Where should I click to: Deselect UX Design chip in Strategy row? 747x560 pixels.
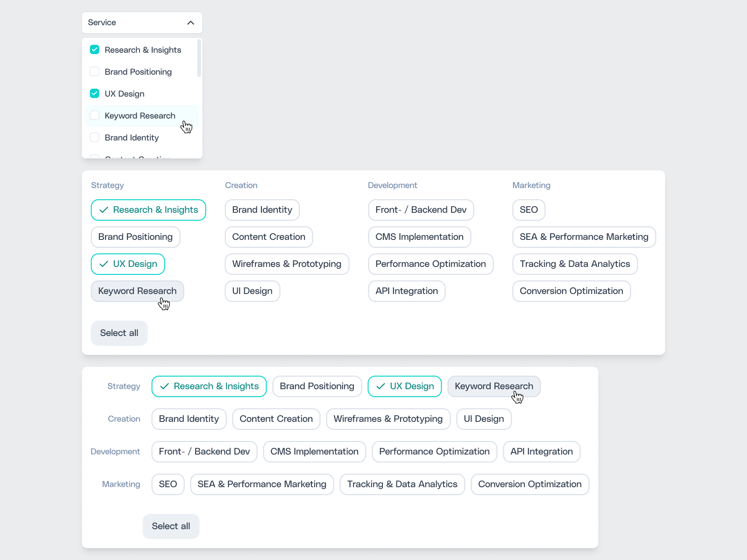(405, 386)
